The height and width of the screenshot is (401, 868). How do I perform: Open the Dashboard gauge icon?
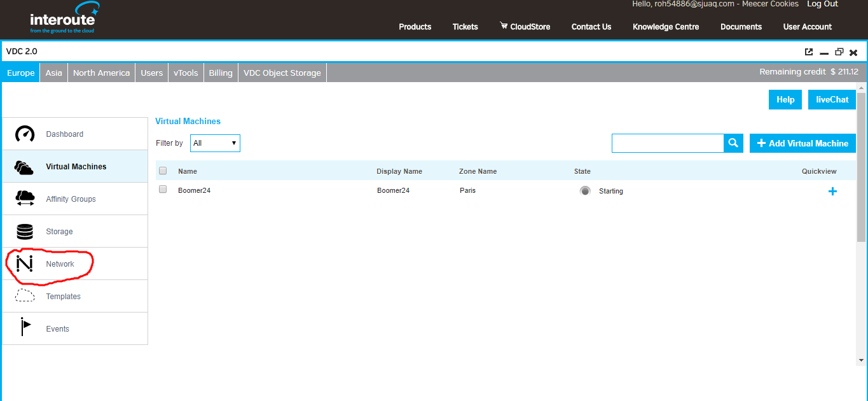pyautogui.click(x=25, y=134)
